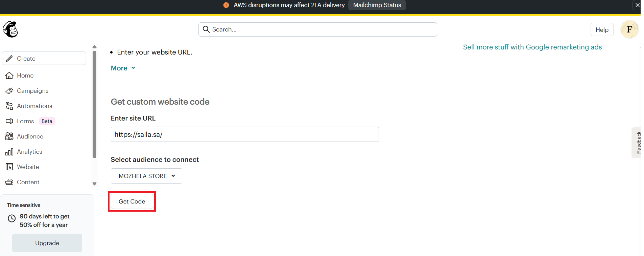Open the Mailchimp Status button
Screen dimensions: 644x256
click(377, 5)
